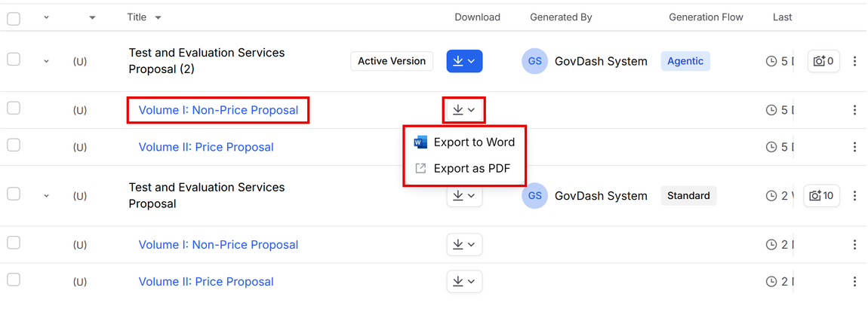Click clock icon in Proposal (2) row
The width and height of the screenshot is (868, 309).
click(771, 61)
